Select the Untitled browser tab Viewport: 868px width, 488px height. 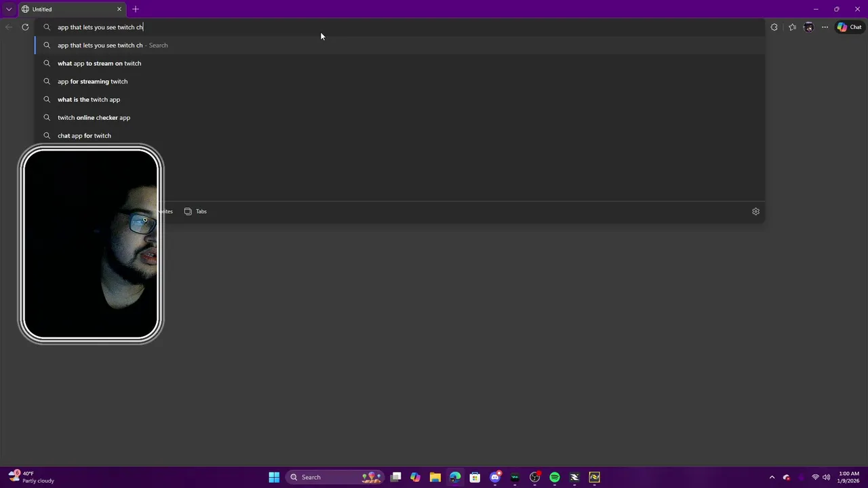pos(71,9)
